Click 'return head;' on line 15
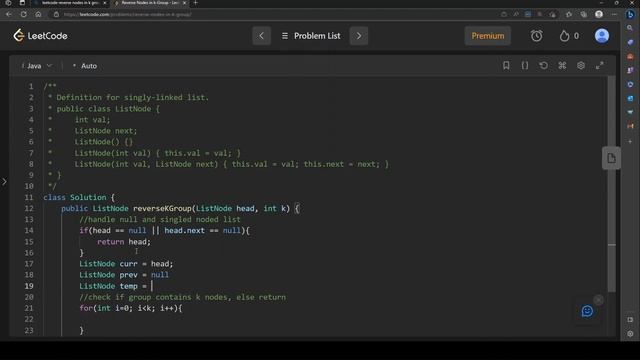This screenshot has height=360, width=640. tap(124, 242)
